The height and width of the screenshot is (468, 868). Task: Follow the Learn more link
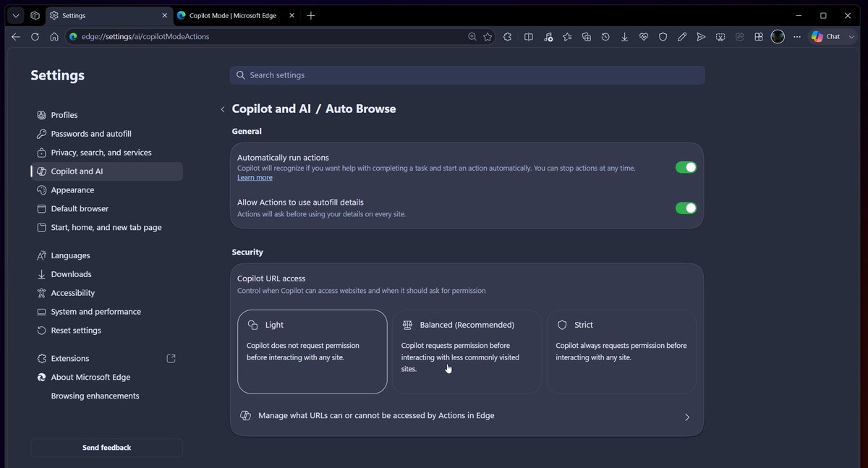255,178
